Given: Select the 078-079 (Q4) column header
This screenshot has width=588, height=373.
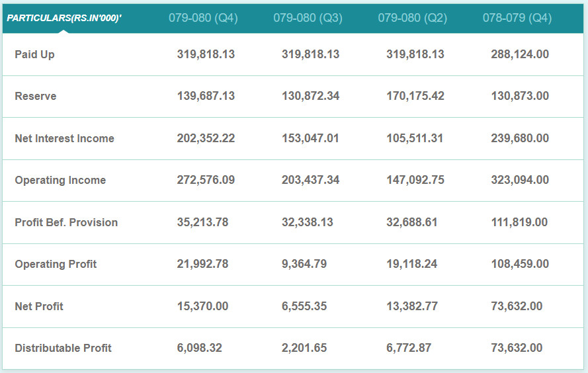Looking at the screenshot, I should [517, 18].
